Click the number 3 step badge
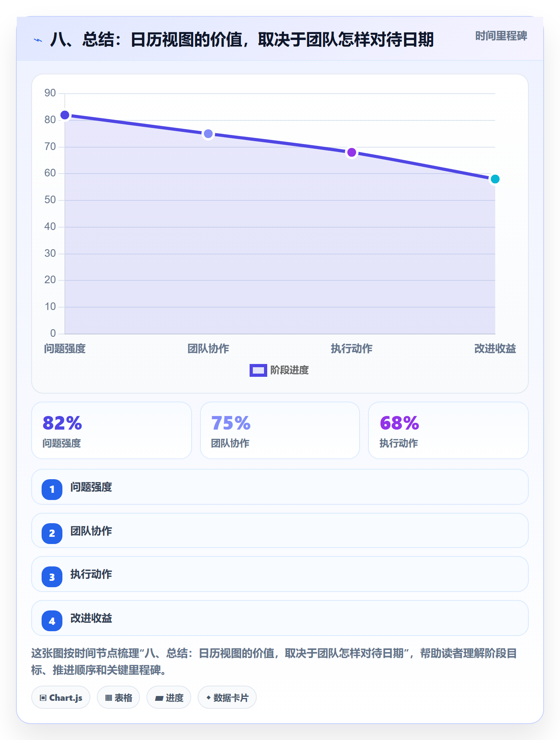Screen dimensions: 560x740 point(52,577)
